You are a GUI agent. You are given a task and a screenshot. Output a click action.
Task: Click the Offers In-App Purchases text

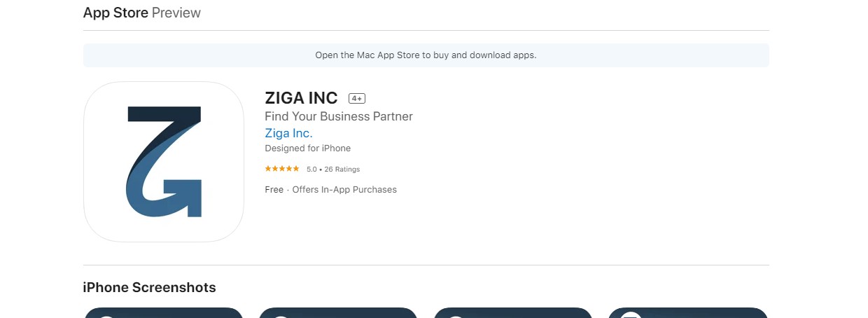(x=344, y=190)
